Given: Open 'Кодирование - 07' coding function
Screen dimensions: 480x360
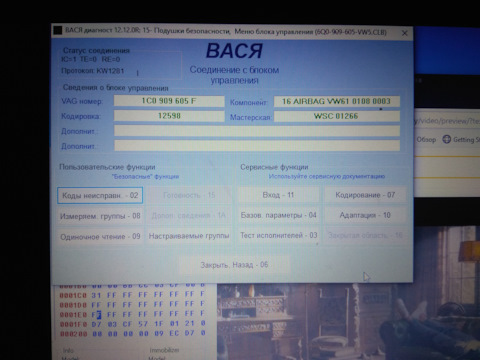Looking at the screenshot, I should pyautogui.click(x=365, y=195).
